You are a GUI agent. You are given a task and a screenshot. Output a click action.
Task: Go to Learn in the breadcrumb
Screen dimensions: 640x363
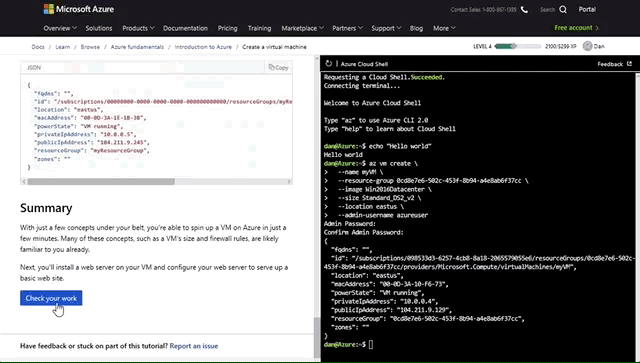coord(62,47)
